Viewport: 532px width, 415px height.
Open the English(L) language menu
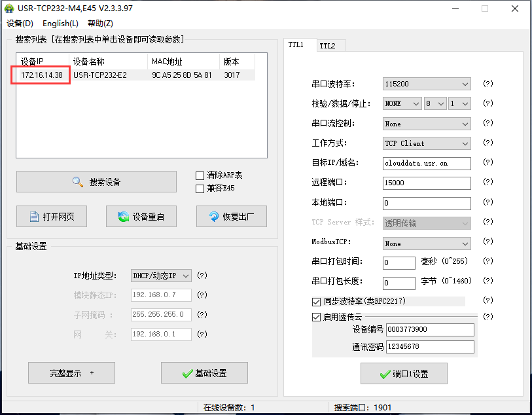(x=60, y=24)
